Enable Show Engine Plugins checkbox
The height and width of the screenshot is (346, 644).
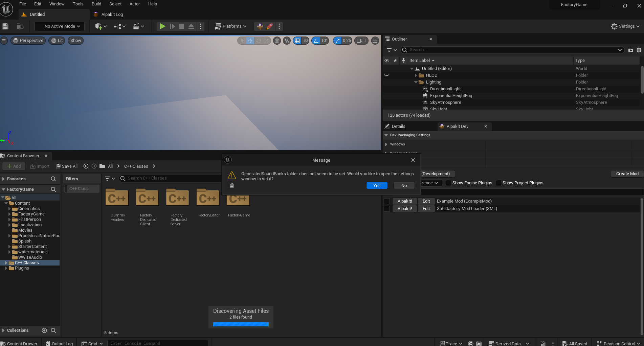(449, 183)
